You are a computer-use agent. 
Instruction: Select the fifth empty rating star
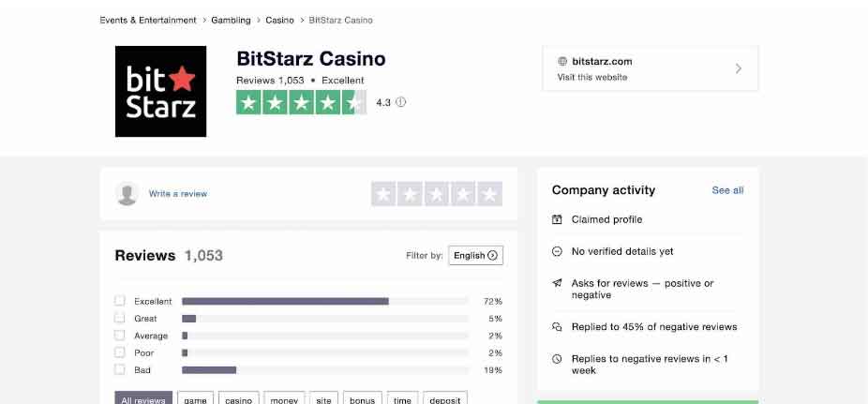coord(489,194)
